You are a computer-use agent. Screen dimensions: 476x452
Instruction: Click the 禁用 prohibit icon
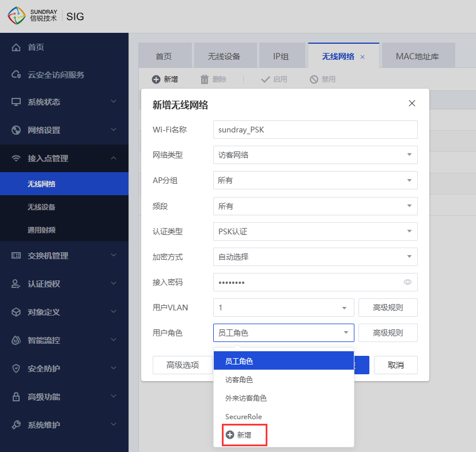point(314,79)
